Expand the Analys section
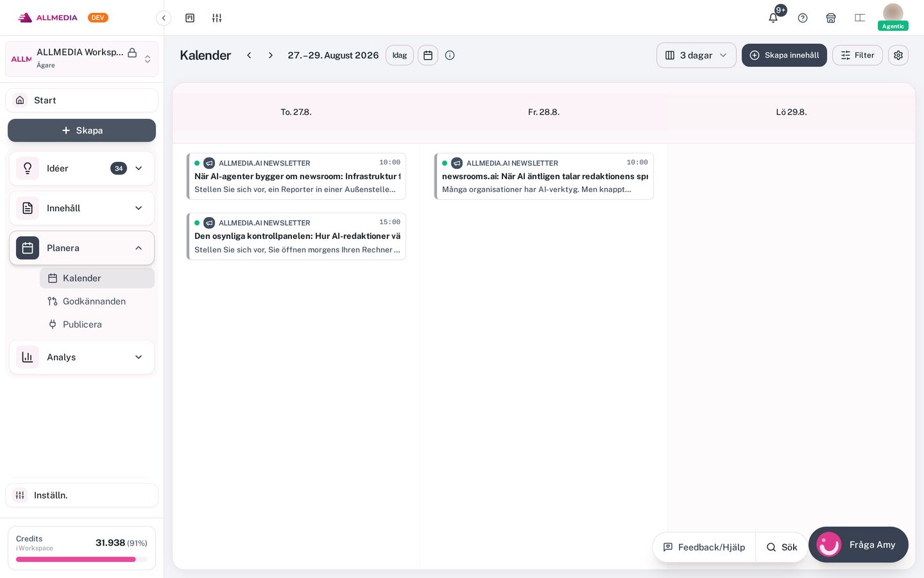Screen dimensions: 924x578 81,357
